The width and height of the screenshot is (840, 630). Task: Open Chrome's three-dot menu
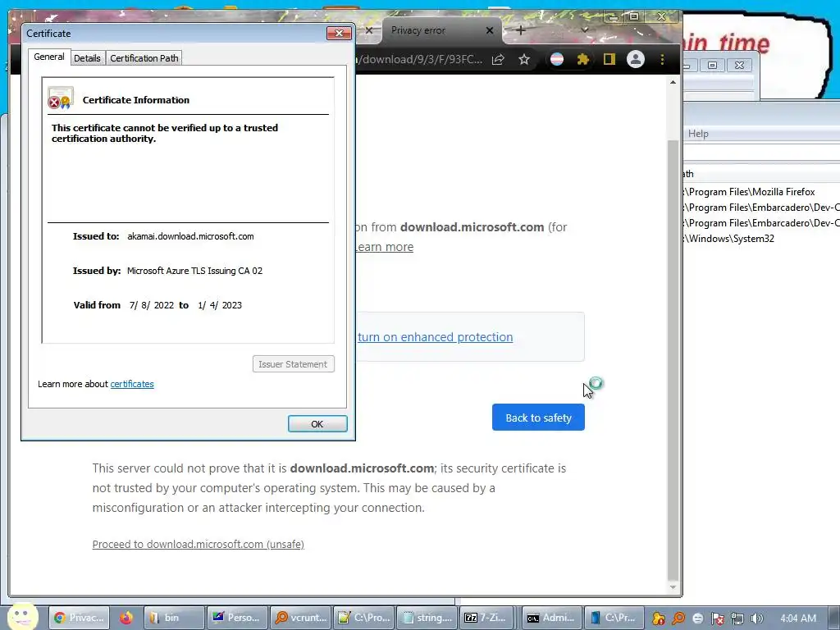click(x=662, y=59)
